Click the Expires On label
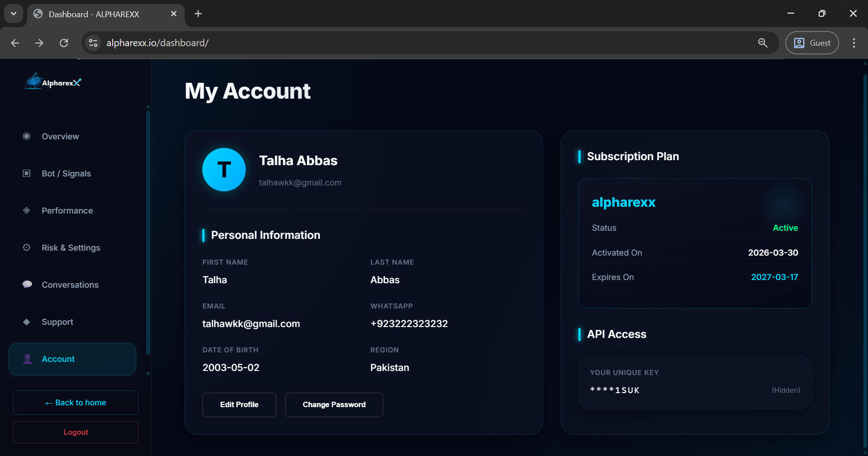868x456 pixels. click(x=613, y=277)
